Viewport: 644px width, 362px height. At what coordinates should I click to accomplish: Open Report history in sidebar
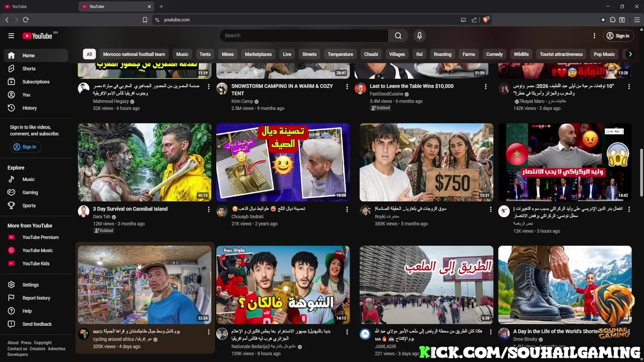36,298
